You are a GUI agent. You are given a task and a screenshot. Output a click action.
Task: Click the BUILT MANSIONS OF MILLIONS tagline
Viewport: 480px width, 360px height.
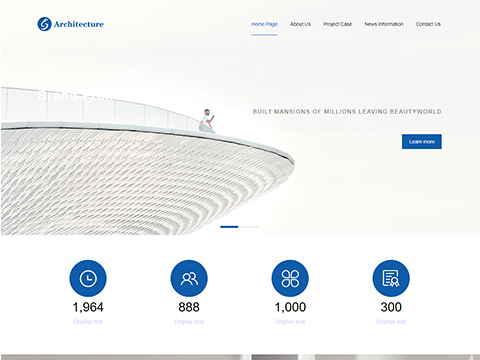[x=347, y=112]
